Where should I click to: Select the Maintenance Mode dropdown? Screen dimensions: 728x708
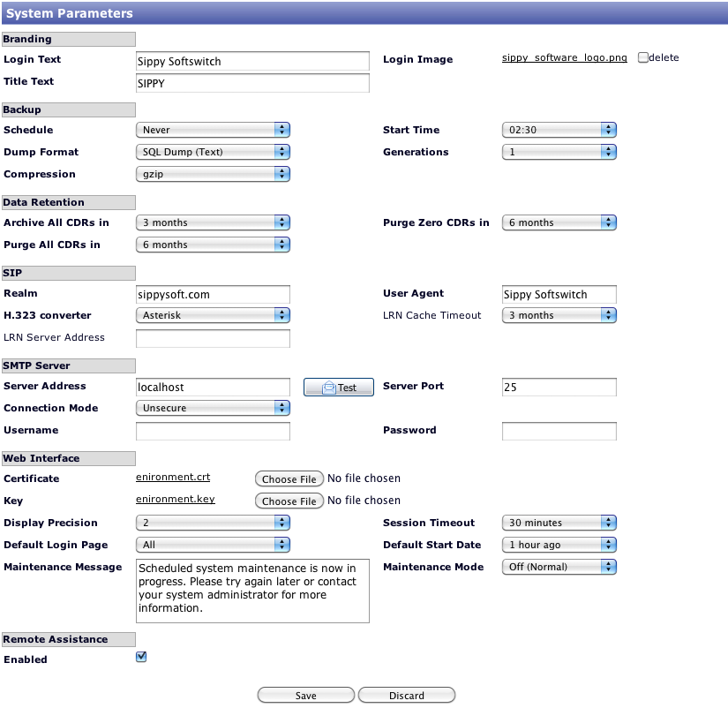pos(559,567)
